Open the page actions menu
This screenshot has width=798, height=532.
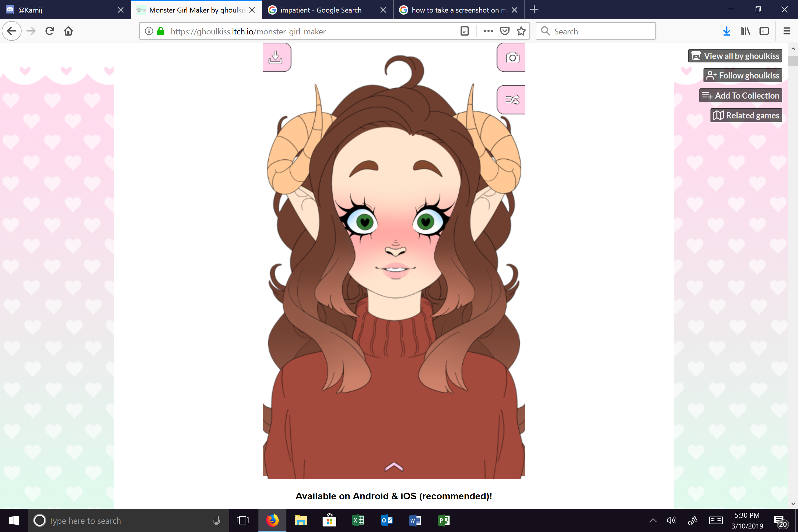(488, 31)
